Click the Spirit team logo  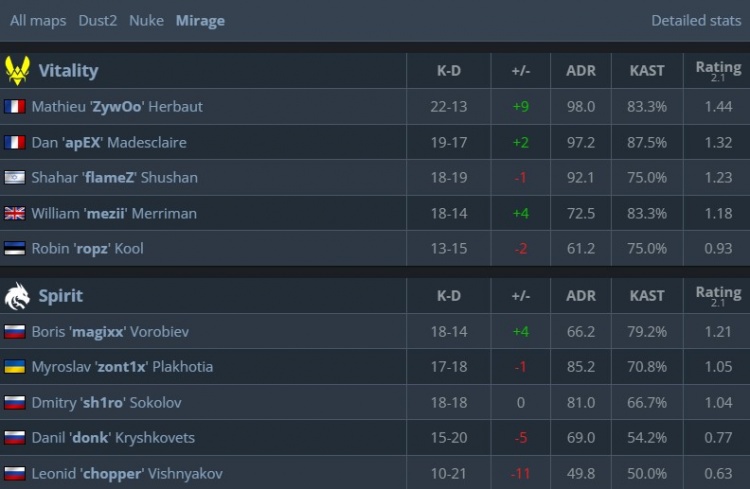[17, 296]
